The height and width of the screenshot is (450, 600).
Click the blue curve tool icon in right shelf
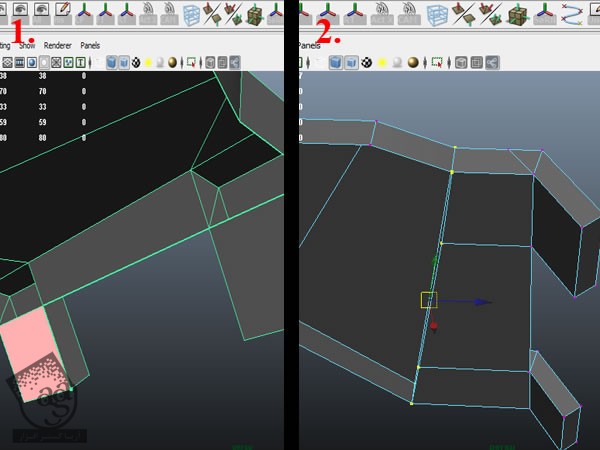[572, 14]
